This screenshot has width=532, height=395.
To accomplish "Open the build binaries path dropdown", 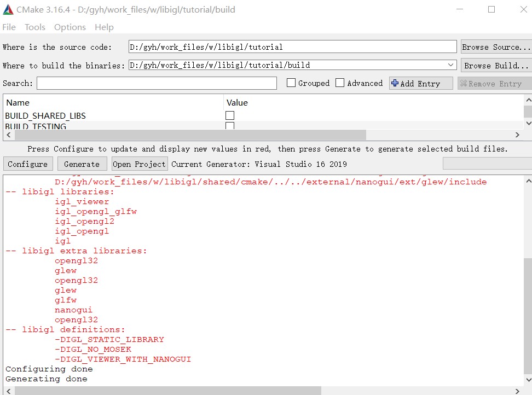I will click(451, 65).
